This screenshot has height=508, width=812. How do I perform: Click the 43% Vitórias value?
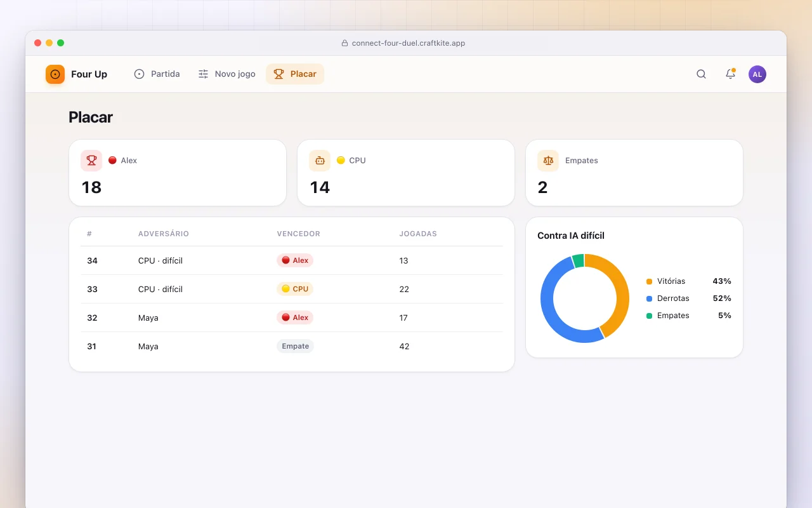(722, 281)
